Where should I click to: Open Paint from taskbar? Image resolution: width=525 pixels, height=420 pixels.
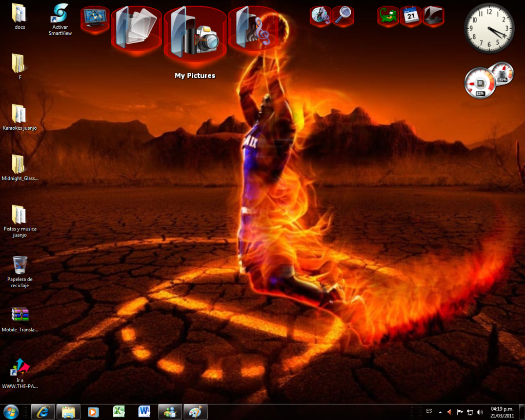[195, 412]
